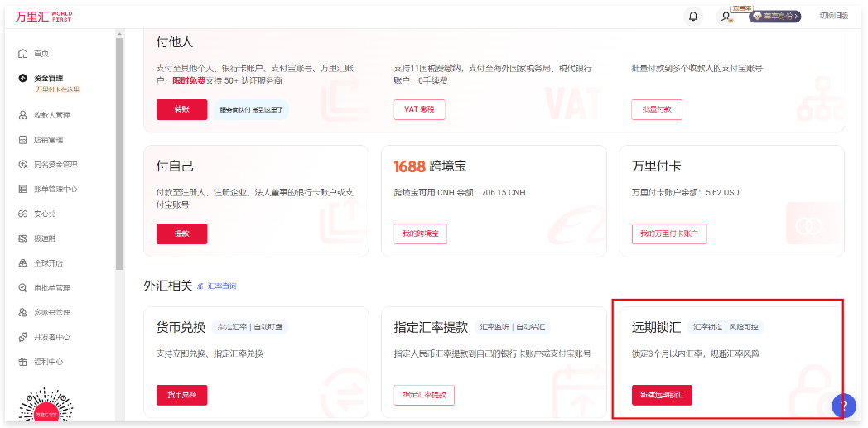Click the 付自己 card heading
The height and width of the screenshot is (428, 868).
[175, 166]
